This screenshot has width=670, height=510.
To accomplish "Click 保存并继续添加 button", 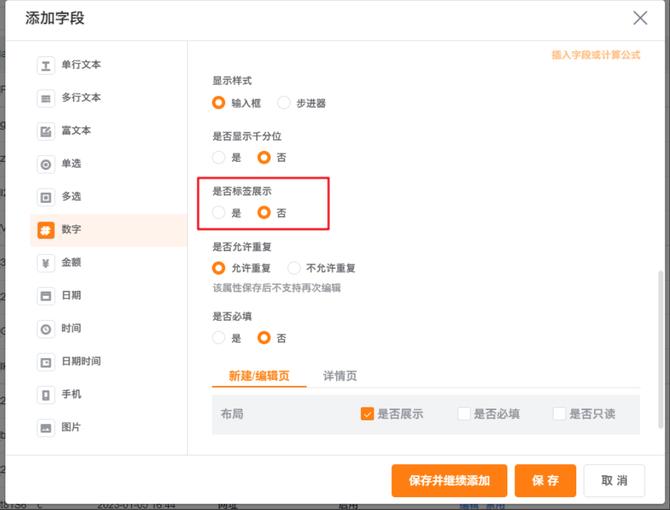I will 449,481.
